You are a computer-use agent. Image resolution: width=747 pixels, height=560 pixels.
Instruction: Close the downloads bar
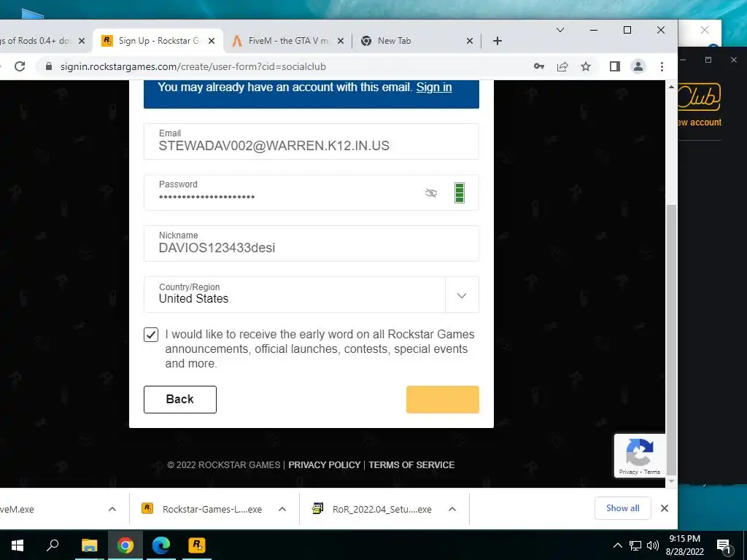click(665, 508)
